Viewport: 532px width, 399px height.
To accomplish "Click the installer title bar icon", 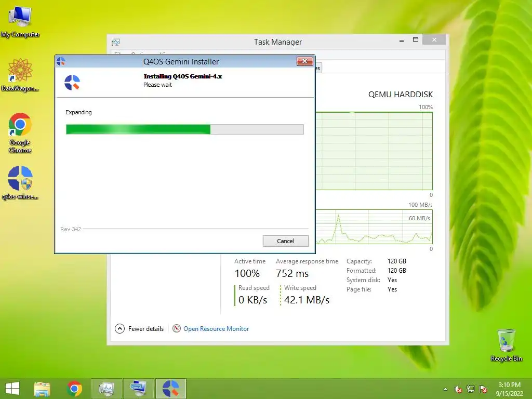I will click(x=61, y=61).
